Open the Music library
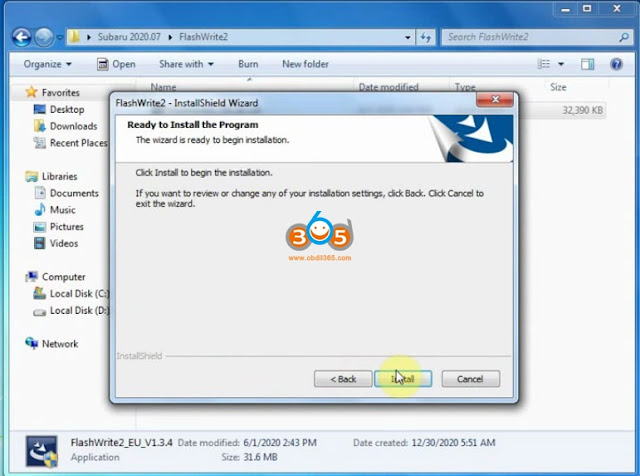This screenshot has width=640, height=476. [62, 210]
